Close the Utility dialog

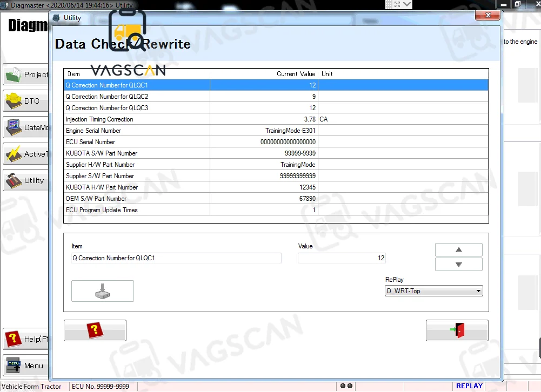487,15
